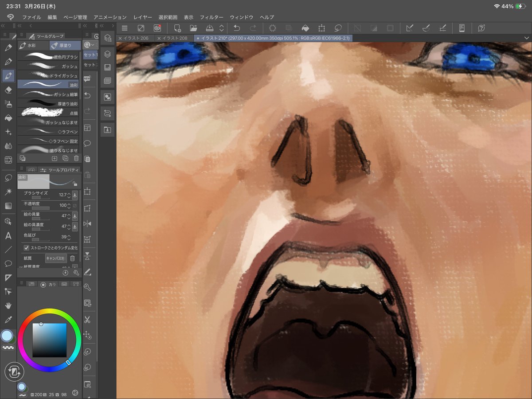The width and height of the screenshot is (532, 399).
Task: Click the Save icon in command bar
Action: click(x=210, y=28)
